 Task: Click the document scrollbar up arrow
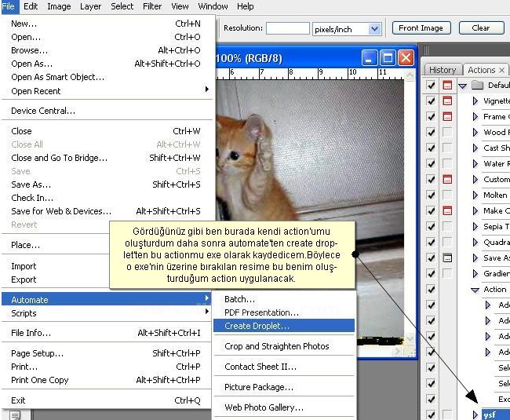tap(410, 75)
